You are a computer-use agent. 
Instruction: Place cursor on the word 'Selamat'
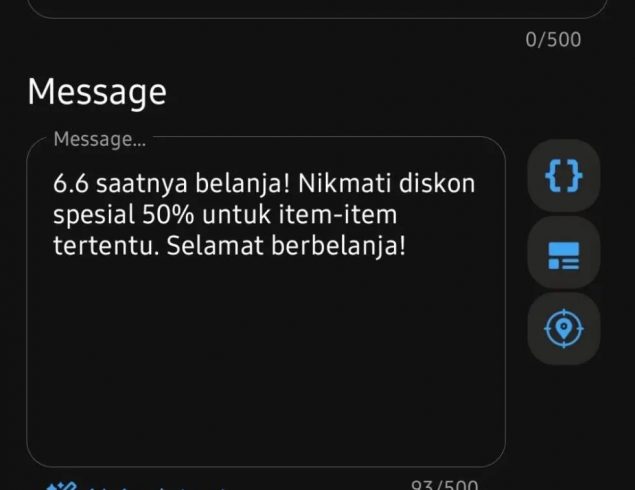(215, 245)
